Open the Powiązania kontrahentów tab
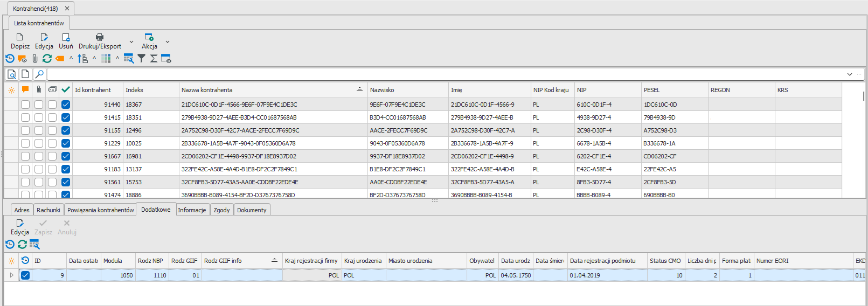 click(100, 210)
